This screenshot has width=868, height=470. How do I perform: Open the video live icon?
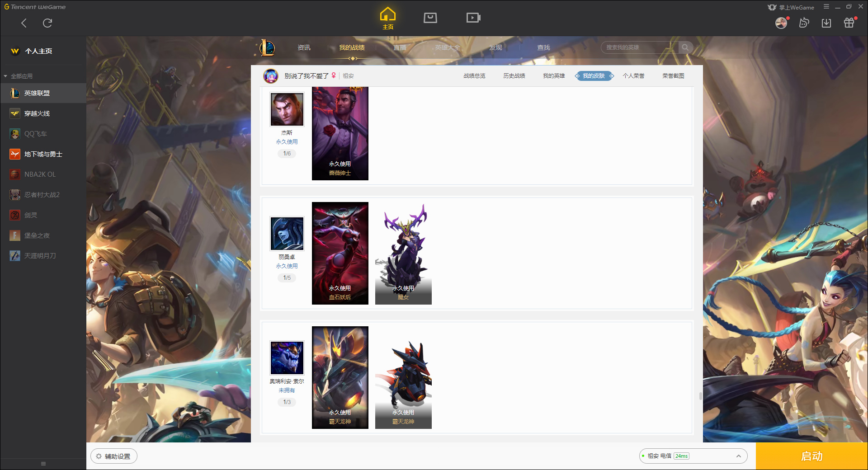(x=473, y=18)
